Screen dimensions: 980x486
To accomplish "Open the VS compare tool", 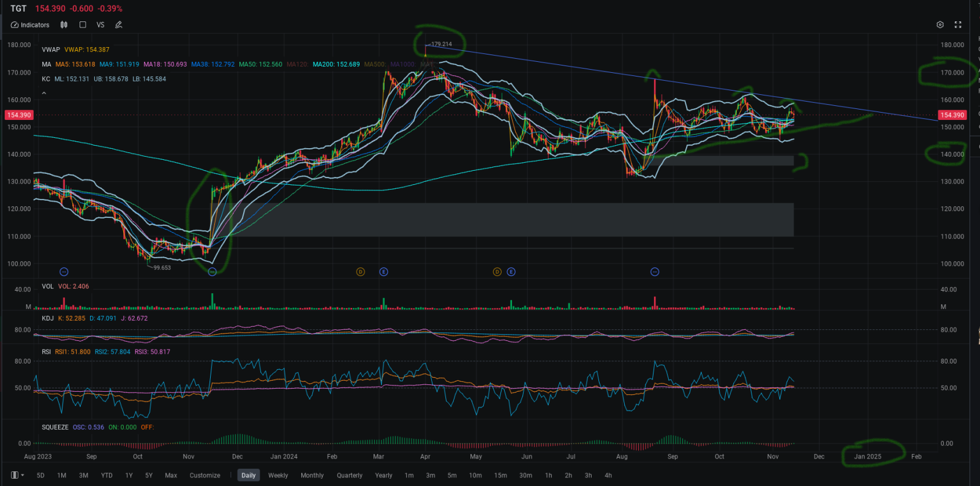I will (100, 25).
